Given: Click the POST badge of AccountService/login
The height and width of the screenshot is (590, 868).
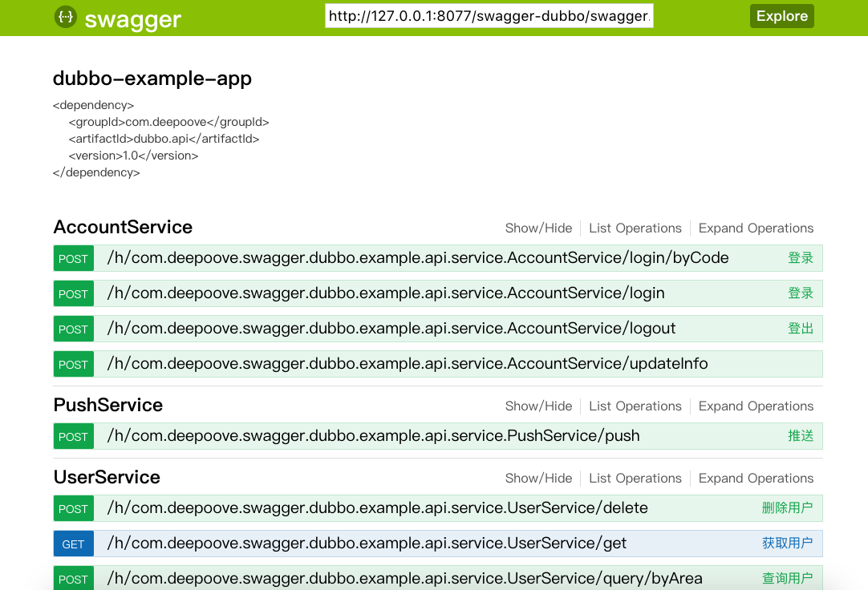Looking at the screenshot, I should tap(74, 293).
